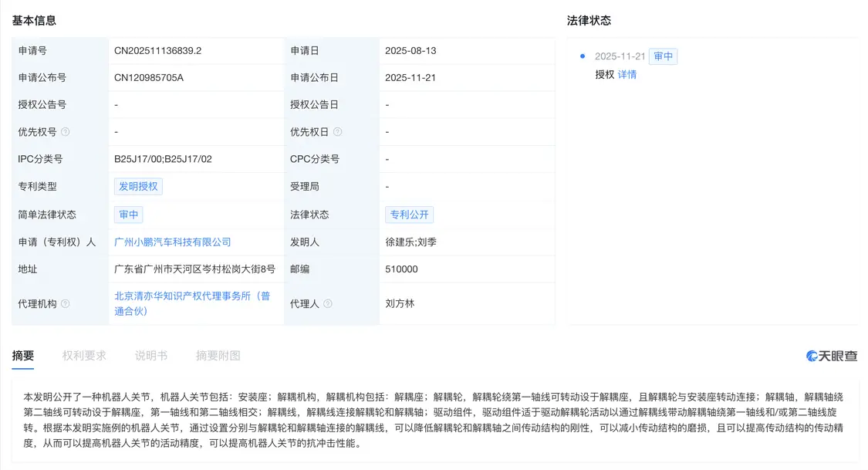868x470 pixels.
Task: Open the 说明书 tab
Action: coord(150,356)
